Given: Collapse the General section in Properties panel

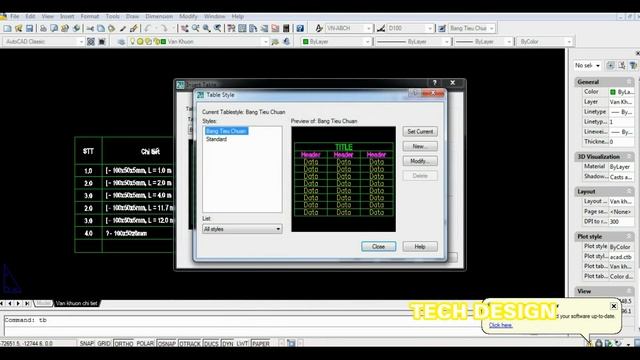Looking at the screenshot, I should [629, 82].
